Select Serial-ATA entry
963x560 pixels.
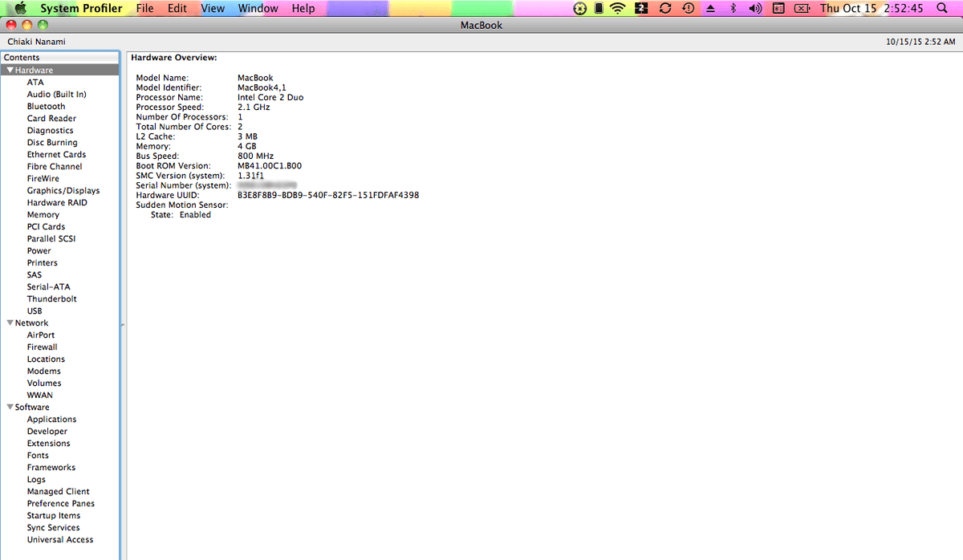click(x=48, y=287)
